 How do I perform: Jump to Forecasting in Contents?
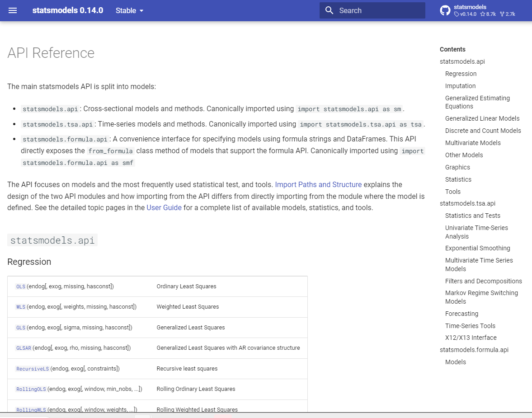tap(461, 314)
